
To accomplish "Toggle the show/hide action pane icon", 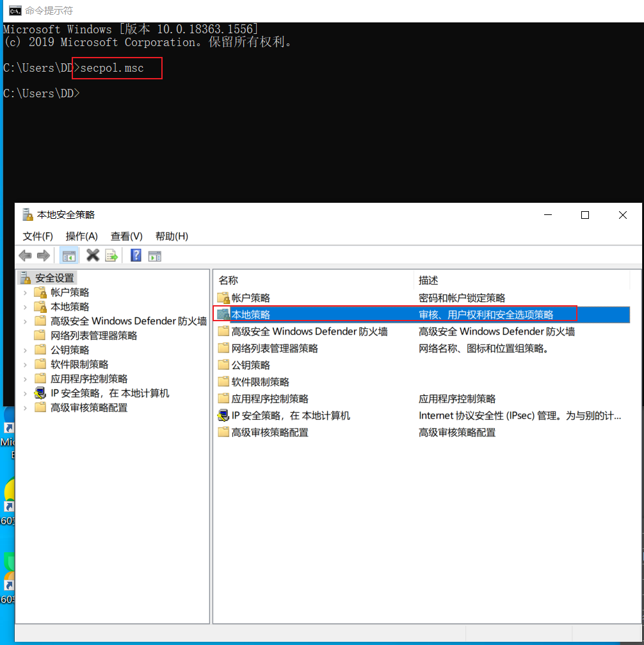I will click(155, 256).
